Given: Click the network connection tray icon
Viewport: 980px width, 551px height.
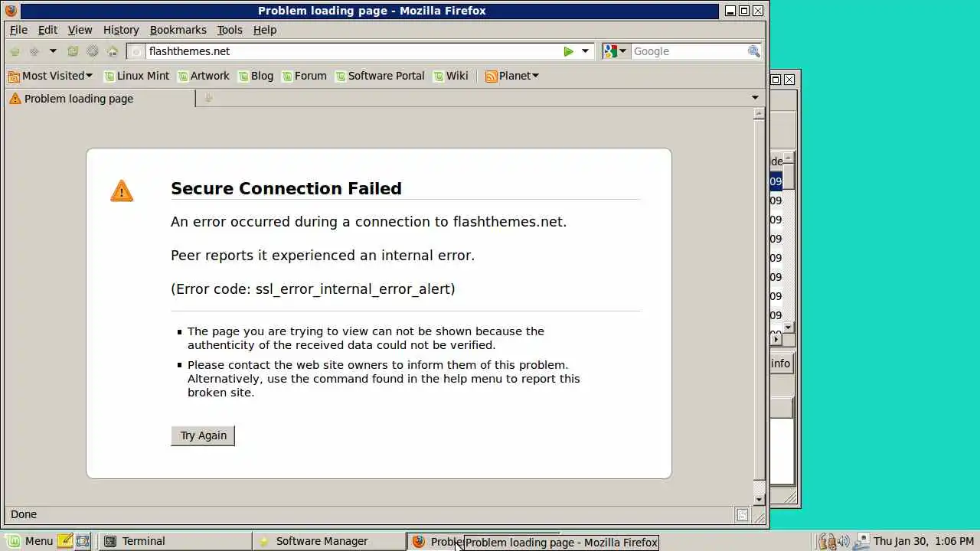Looking at the screenshot, I should tap(861, 542).
